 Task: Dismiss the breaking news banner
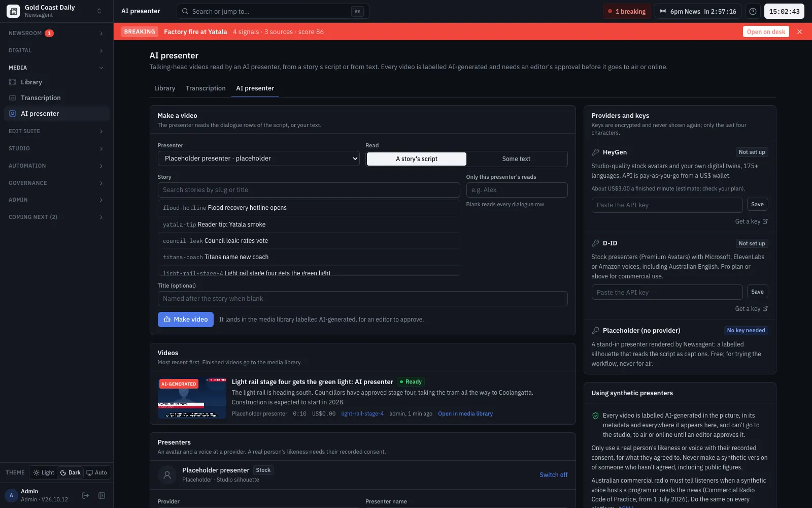800,31
